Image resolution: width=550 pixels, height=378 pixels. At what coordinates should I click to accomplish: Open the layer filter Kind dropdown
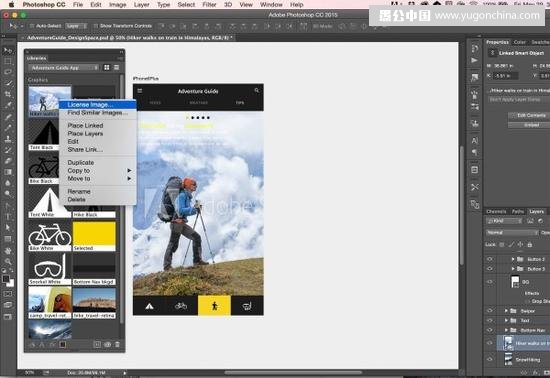coord(504,221)
